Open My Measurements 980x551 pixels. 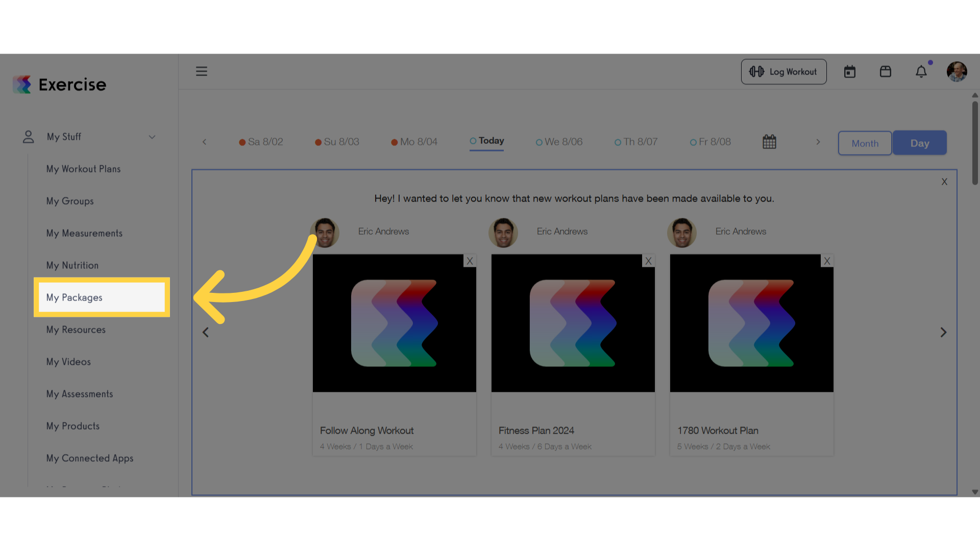(x=85, y=233)
